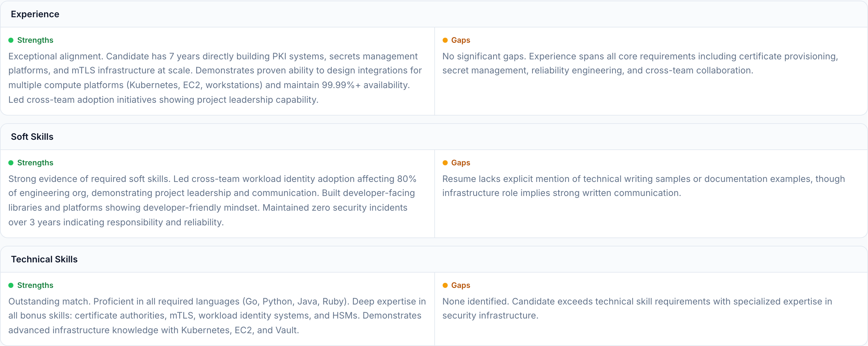
Task: Click the green dot beside Technical Skills Strengths
Action: coord(11,285)
